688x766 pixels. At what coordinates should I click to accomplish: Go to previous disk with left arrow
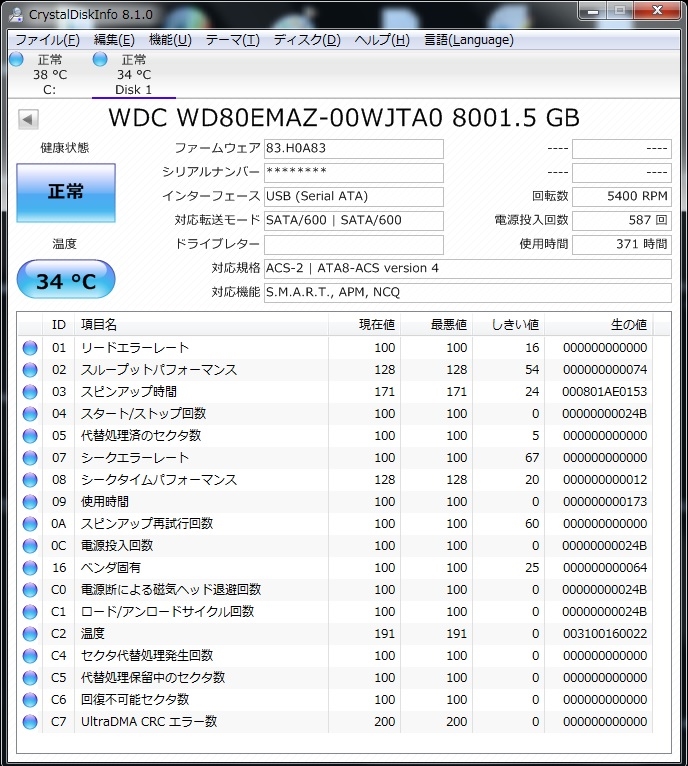coord(28,119)
